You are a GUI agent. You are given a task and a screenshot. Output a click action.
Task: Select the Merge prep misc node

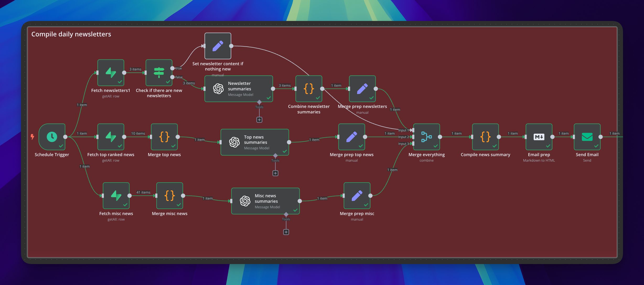357,196
